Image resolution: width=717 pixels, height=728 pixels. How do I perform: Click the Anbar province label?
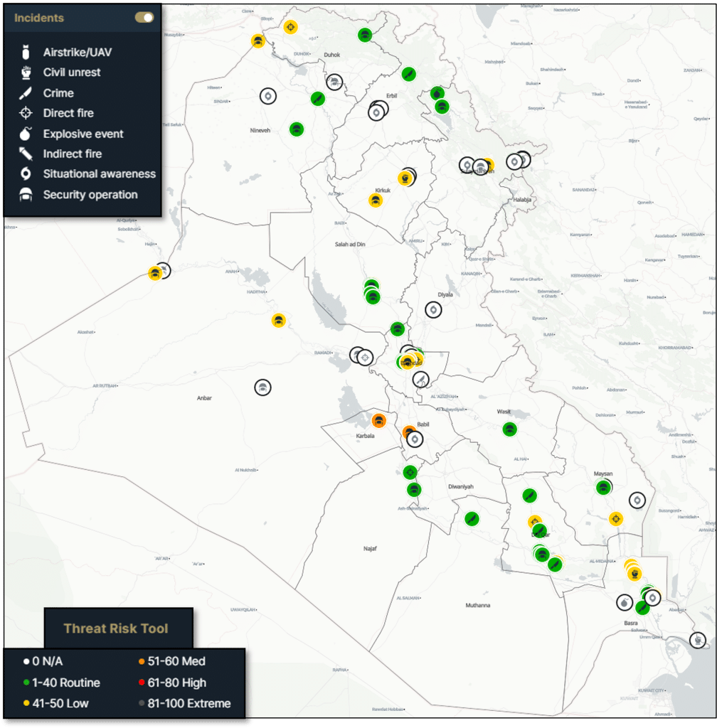click(x=204, y=398)
